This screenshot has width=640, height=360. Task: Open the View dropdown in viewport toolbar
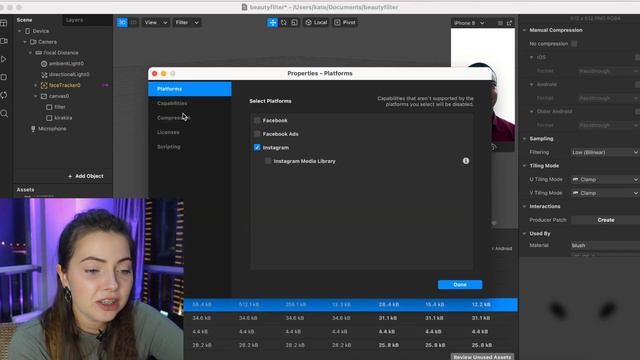(x=156, y=22)
